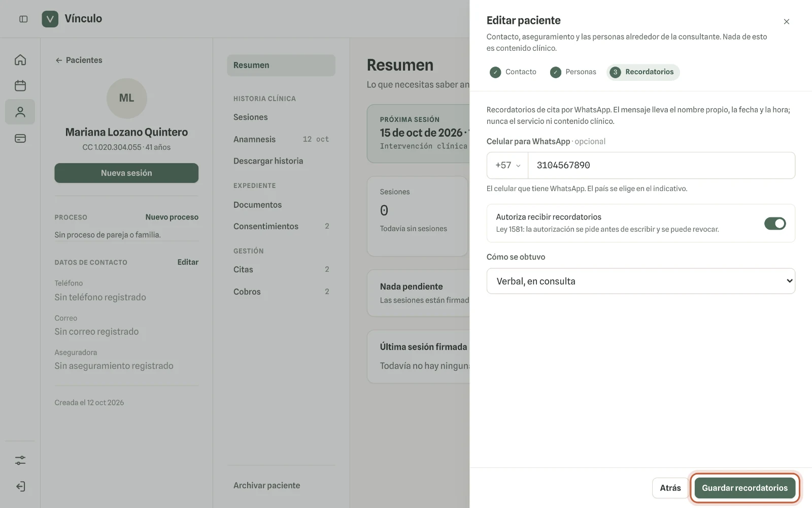812x508 pixels.
Task: Click the Vínculo logo icon
Action: click(50, 19)
